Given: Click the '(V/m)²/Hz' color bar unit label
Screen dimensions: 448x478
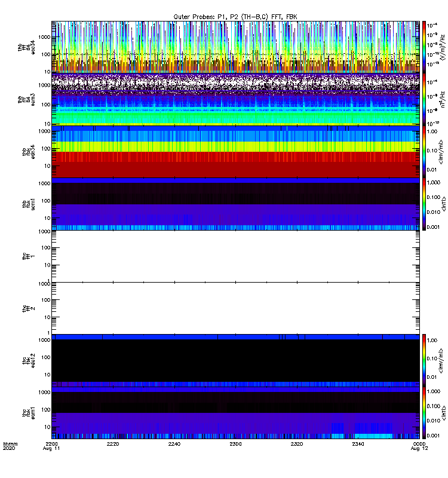Looking at the screenshot, I should [443, 47].
